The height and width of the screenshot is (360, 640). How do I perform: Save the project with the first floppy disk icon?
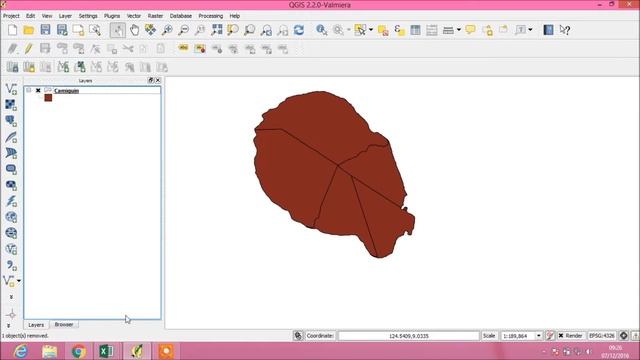45,30
